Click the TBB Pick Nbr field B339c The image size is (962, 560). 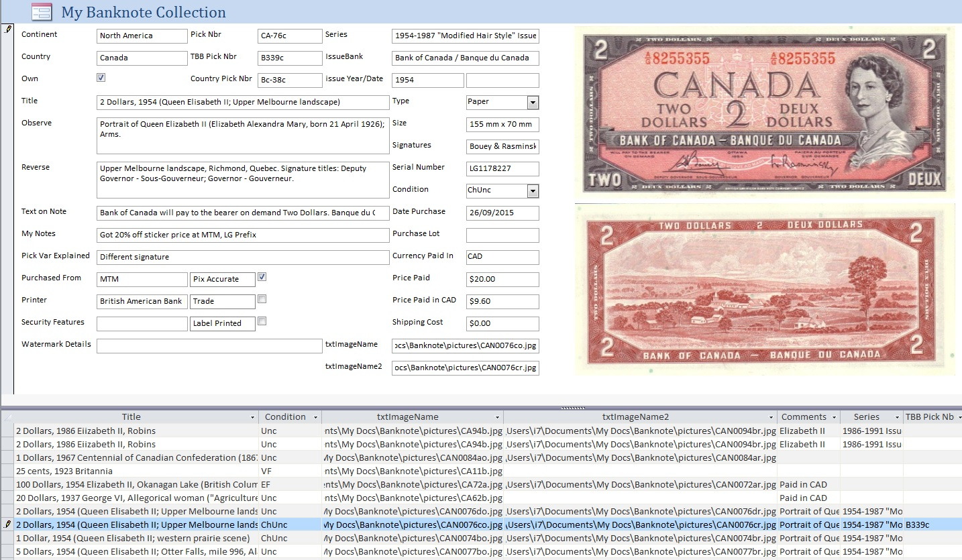tap(290, 58)
